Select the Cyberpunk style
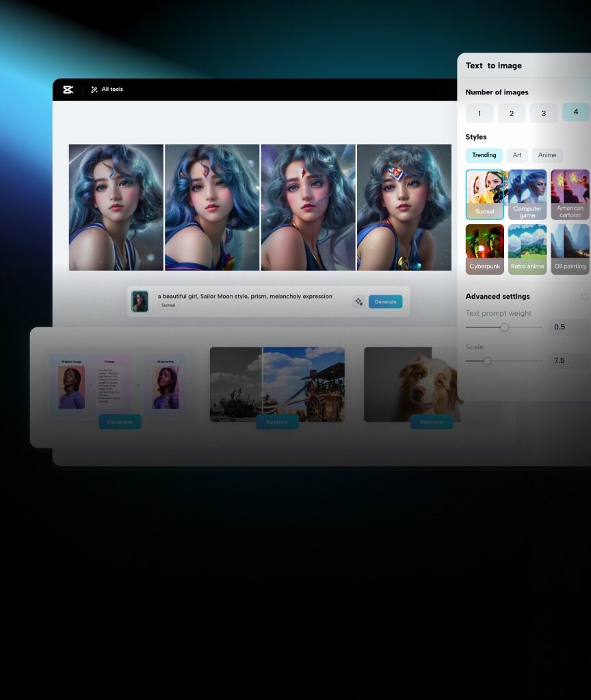Viewport: 591px width, 700px height. tap(484, 248)
